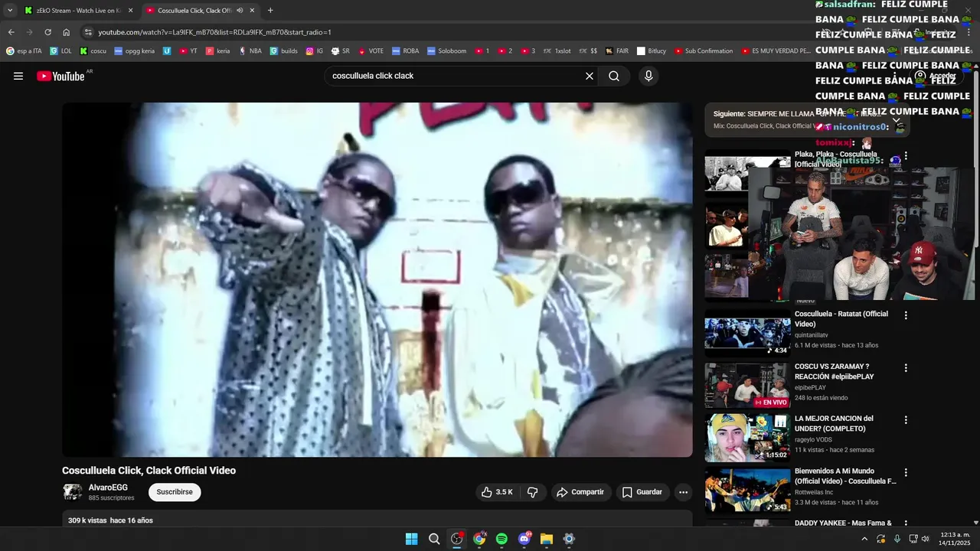Open OBS Studio from taskbar
The width and height of the screenshot is (980, 551).
[457, 539]
